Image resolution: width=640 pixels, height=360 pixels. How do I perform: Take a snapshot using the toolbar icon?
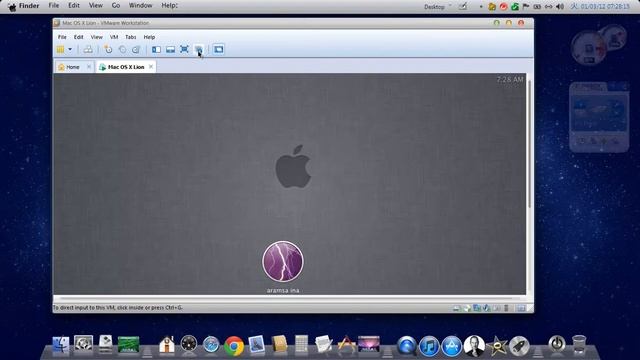(x=108, y=49)
